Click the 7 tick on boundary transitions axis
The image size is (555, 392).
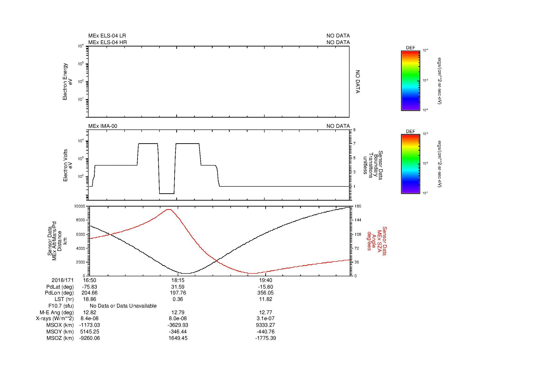(x=354, y=144)
